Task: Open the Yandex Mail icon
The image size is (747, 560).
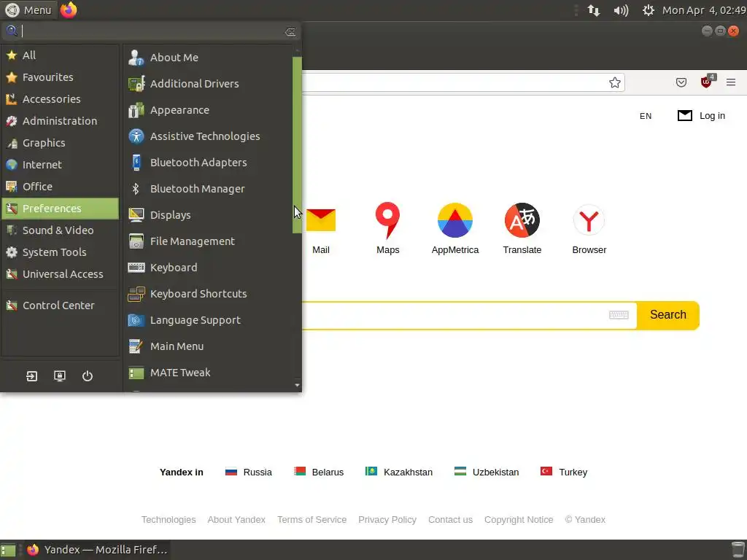Action: pos(321,220)
